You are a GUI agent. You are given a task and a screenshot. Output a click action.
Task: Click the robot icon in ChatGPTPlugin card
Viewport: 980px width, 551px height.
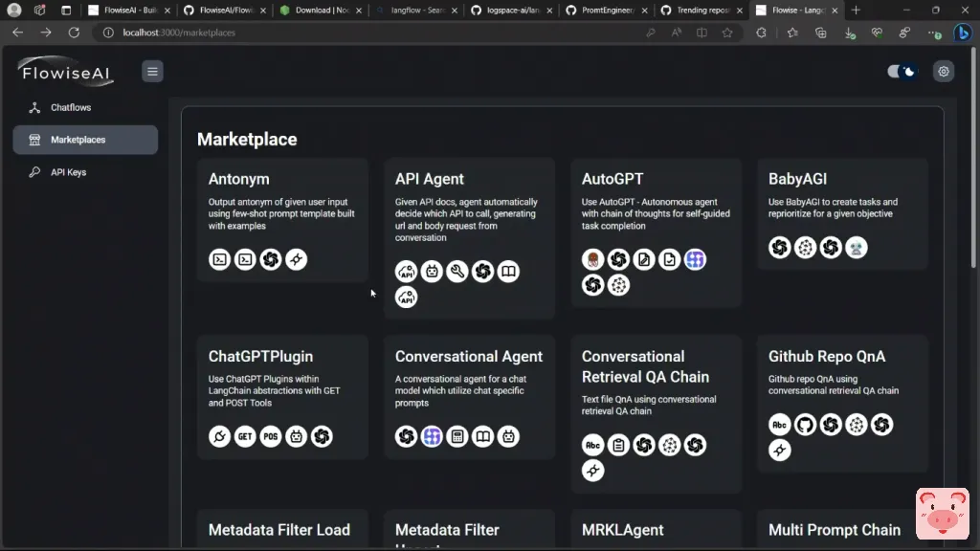tap(297, 436)
